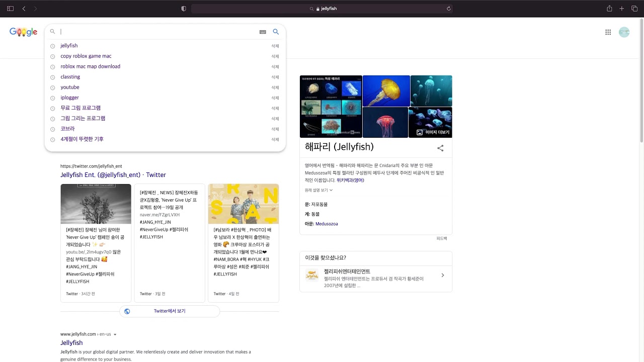The image size is (644, 362).
Task: Click the Twitter에서 보기 button
Action: [x=170, y=311]
